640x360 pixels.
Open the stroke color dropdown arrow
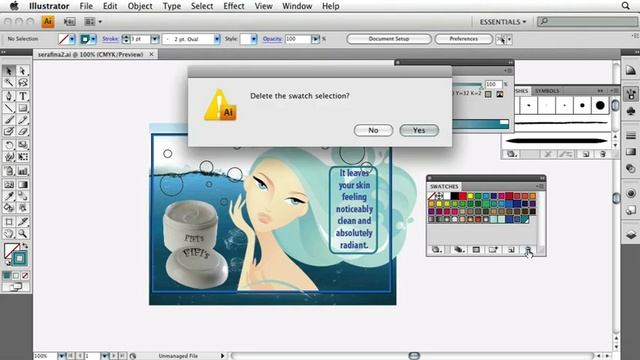pyautogui.click(x=93, y=39)
